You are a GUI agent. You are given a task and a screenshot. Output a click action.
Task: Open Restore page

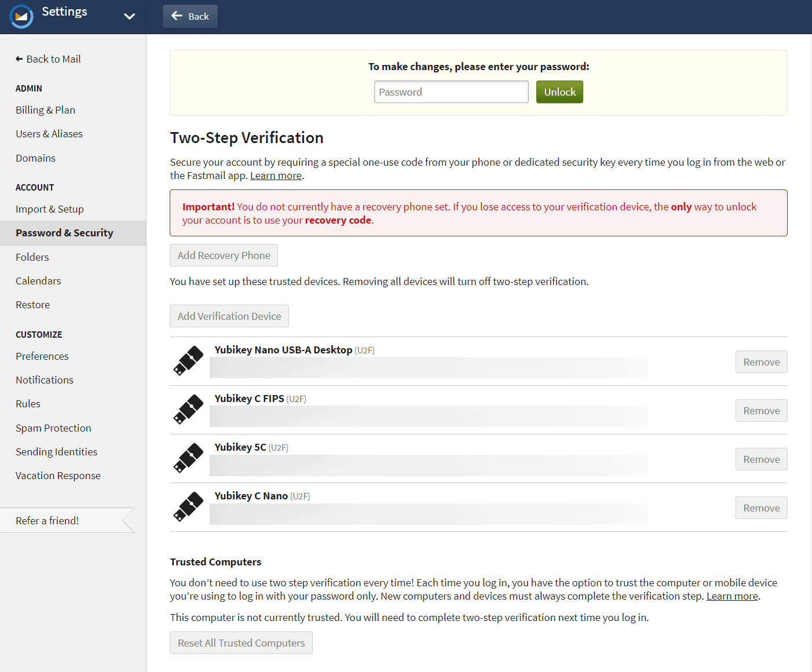click(x=33, y=305)
